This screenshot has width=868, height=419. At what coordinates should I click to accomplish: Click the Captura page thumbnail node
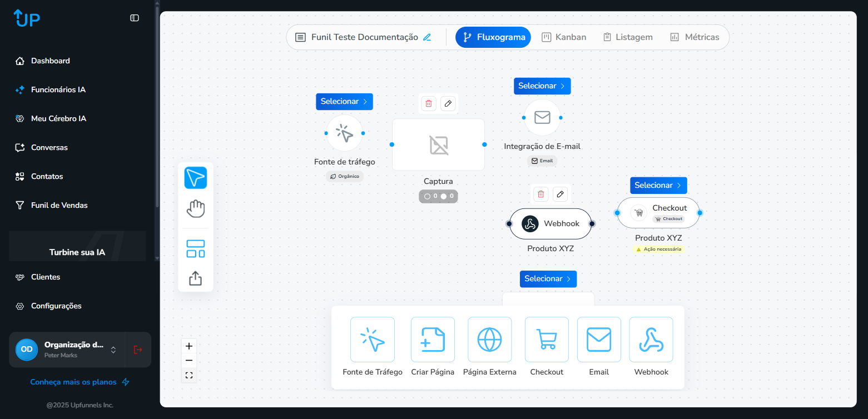tap(438, 144)
